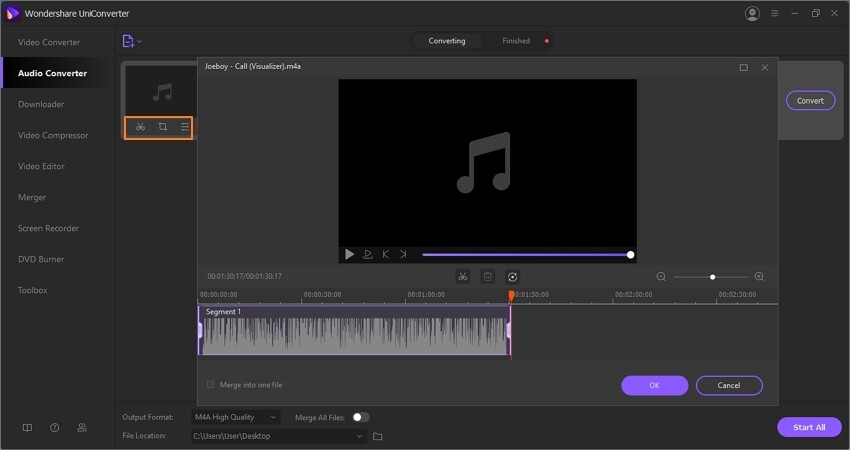Click the timeline zoom slider handle
Screen dimensions: 850x450
(x=712, y=277)
